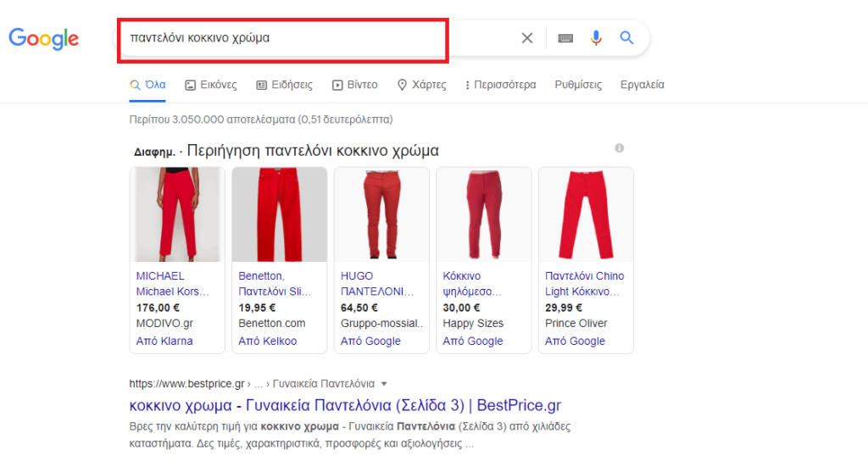Go to the Χάρτες maps tab
868x461 pixels.
[x=421, y=85]
